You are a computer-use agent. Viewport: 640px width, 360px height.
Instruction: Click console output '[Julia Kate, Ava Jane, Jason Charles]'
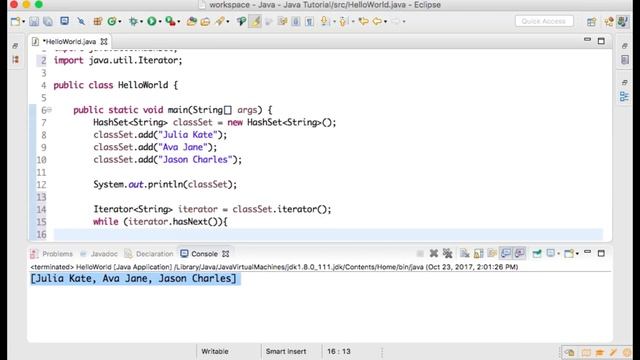(x=133, y=278)
